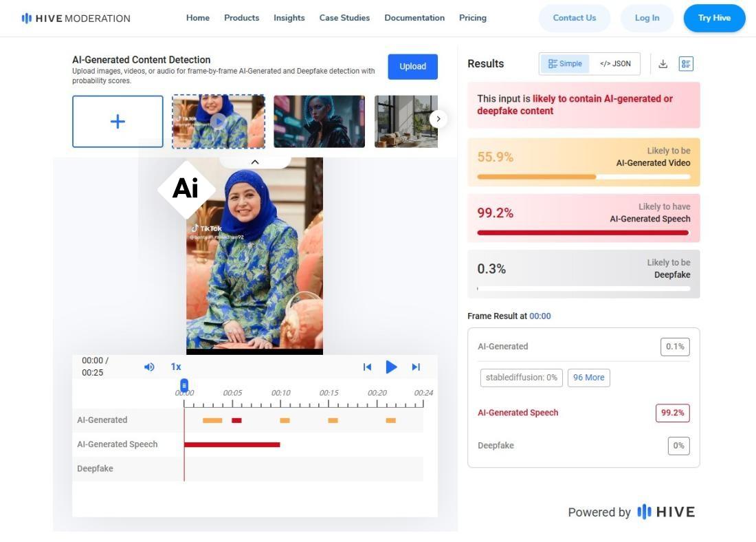This screenshot has height=542, width=756.
Task: Mute the video with the speaker icon
Action: click(x=149, y=367)
